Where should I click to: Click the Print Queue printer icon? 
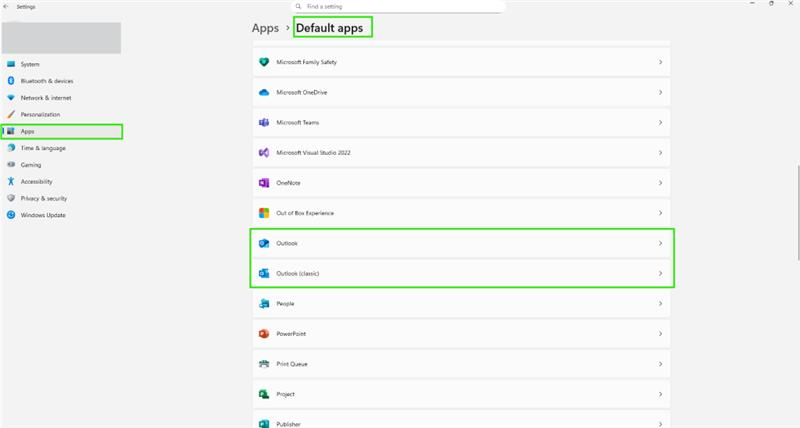pyautogui.click(x=264, y=364)
